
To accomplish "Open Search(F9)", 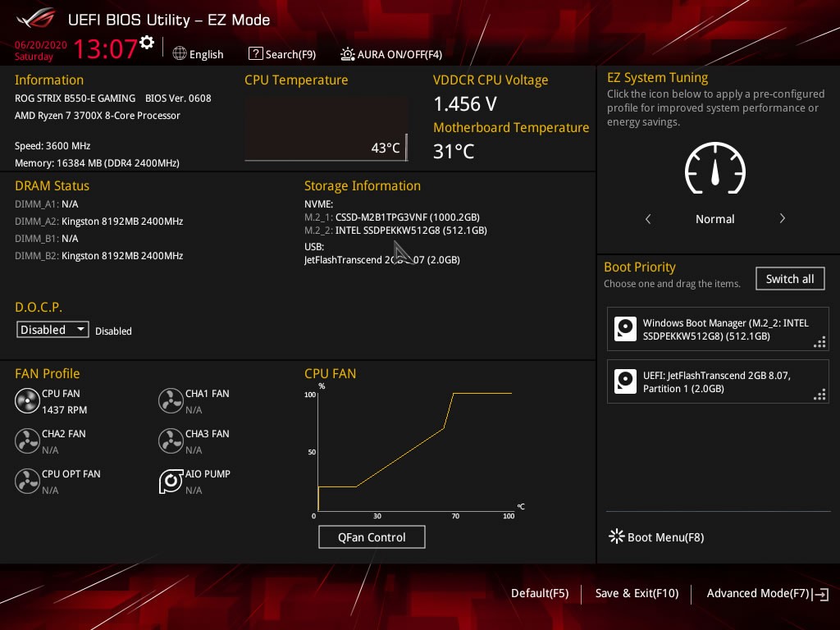I will tap(290, 54).
